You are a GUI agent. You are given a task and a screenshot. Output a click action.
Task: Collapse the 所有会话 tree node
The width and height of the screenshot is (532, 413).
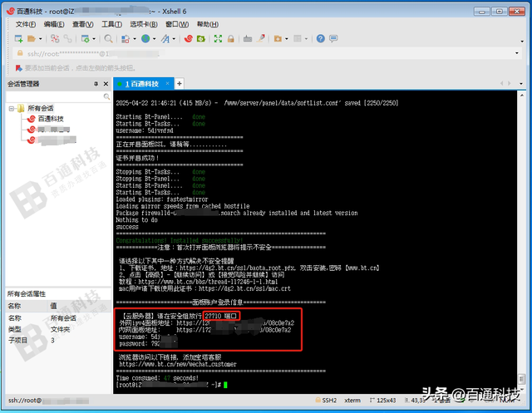pos(12,108)
